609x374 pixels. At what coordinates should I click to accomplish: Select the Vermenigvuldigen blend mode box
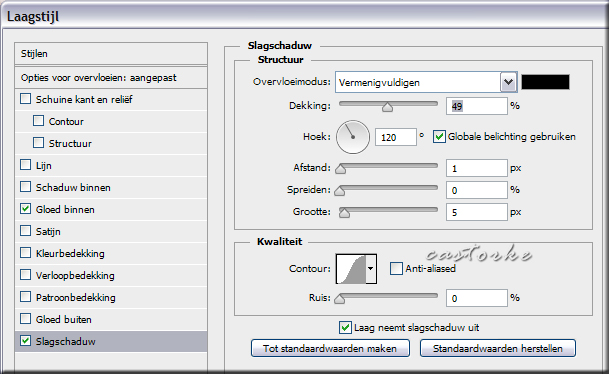[x=418, y=82]
